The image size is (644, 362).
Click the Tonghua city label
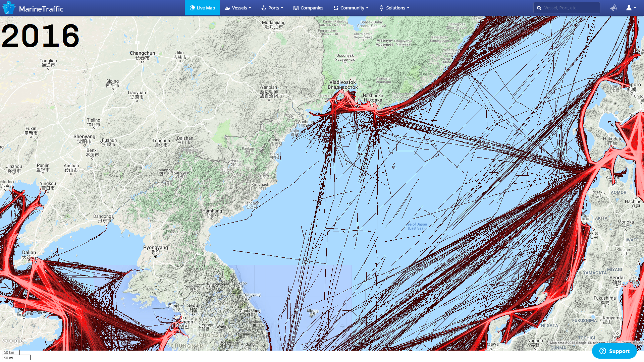pos(161,143)
